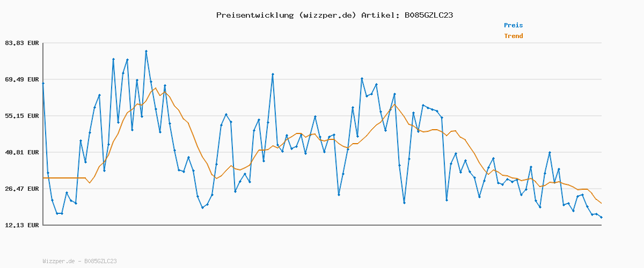Click the 83.83 EUR axis label
The height and width of the screenshot is (268, 644).
tap(22, 43)
